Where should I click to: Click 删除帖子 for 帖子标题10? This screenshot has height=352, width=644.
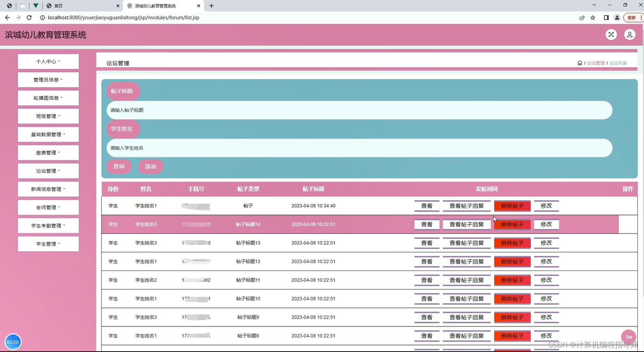click(x=512, y=299)
